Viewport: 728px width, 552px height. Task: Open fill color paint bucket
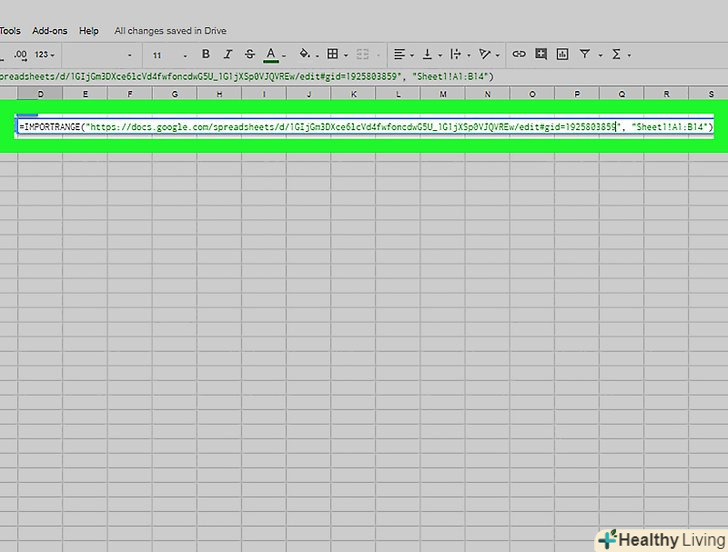305,54
